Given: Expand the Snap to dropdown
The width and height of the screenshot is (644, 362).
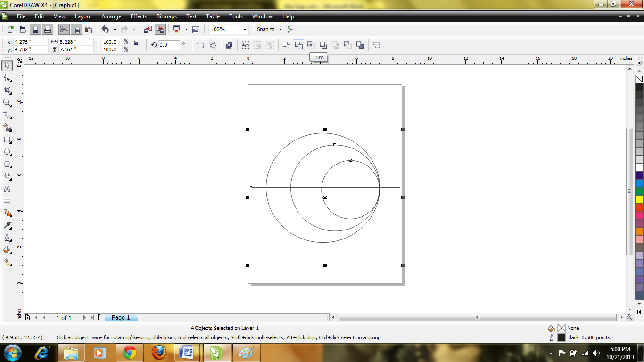Looking at the screenshot, I should click(x=281, y=29).
